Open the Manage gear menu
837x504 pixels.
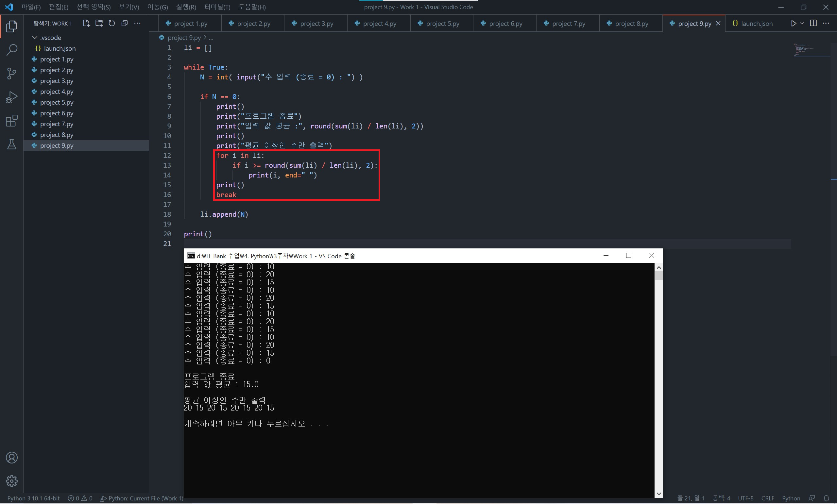(x=11, y=481)
